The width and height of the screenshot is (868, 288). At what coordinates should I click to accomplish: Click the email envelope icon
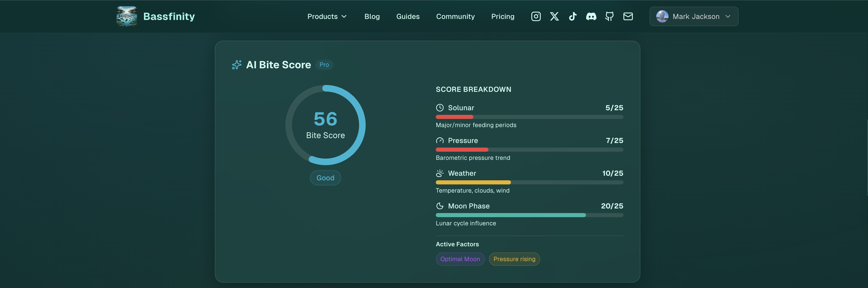pos(628,17)
